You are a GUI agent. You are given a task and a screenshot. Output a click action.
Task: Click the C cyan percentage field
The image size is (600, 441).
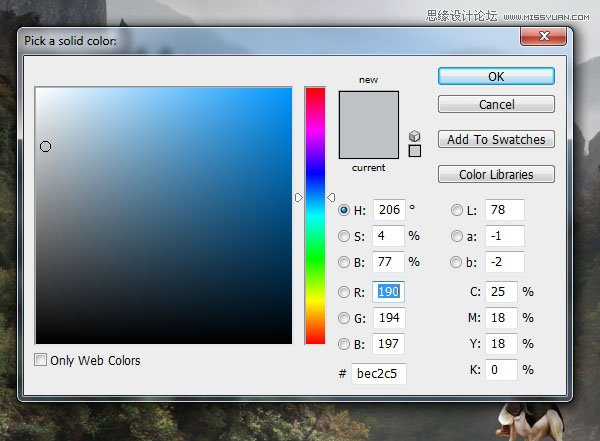(x=501, y=292)
